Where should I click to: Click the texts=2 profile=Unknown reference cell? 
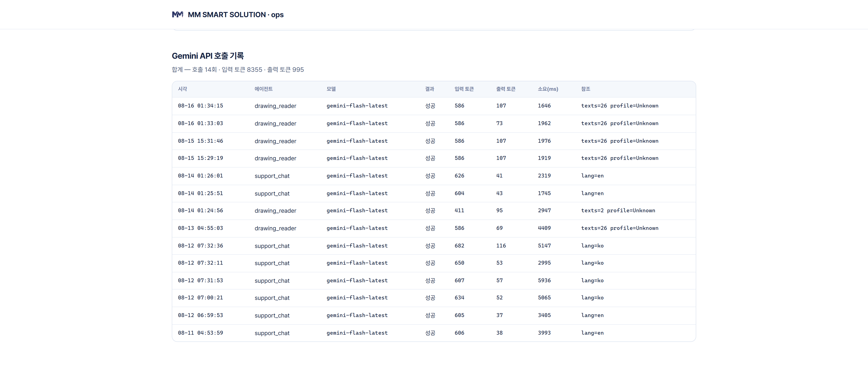tap(618, 210)
